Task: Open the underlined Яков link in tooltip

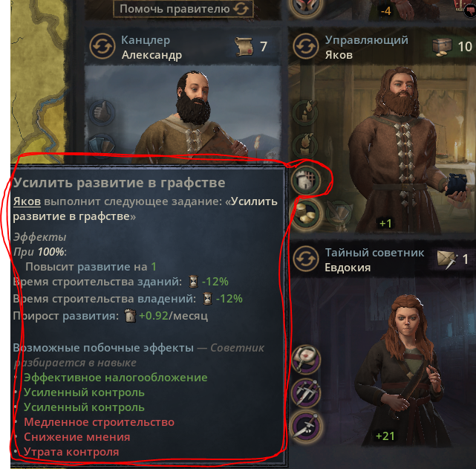Action: (x=27, y=201)
